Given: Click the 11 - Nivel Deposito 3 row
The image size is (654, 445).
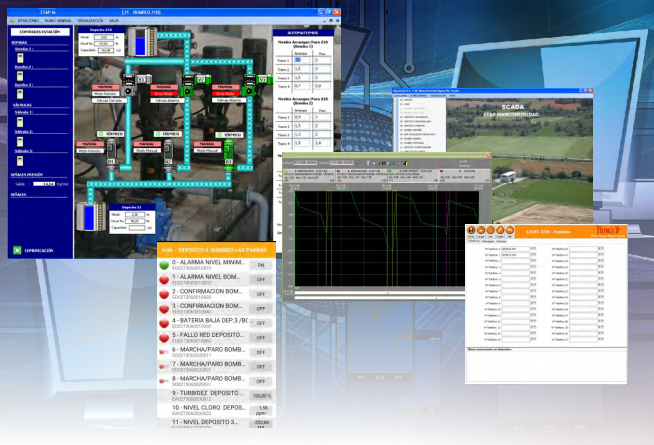Looking at the screenshot, I should 216,424.
